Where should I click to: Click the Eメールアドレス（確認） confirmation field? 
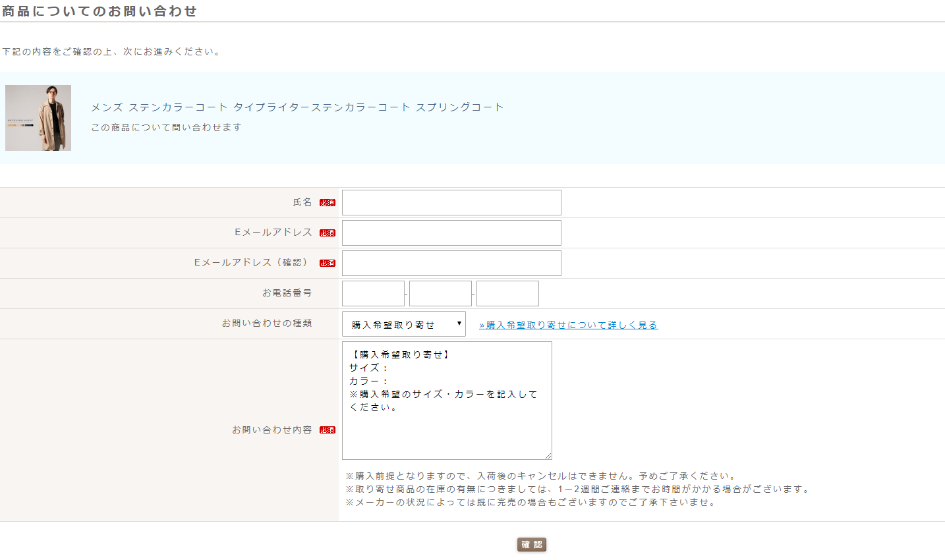(x=451, y=263)
